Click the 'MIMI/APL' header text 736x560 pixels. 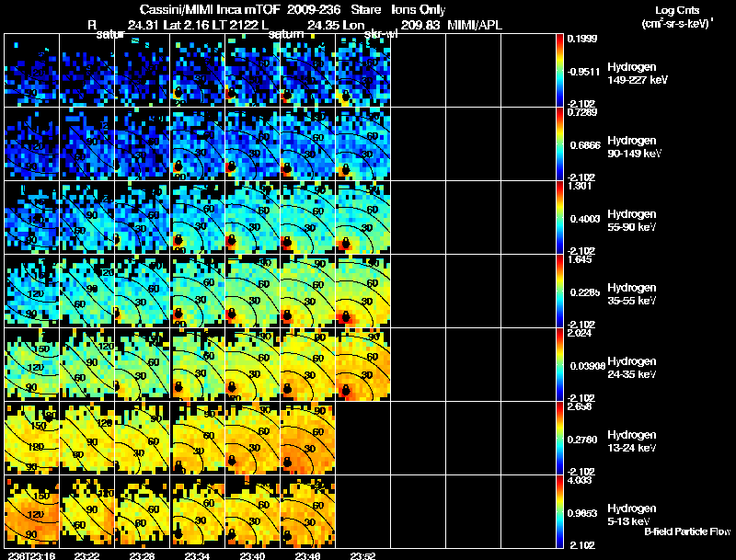[475, 26]
